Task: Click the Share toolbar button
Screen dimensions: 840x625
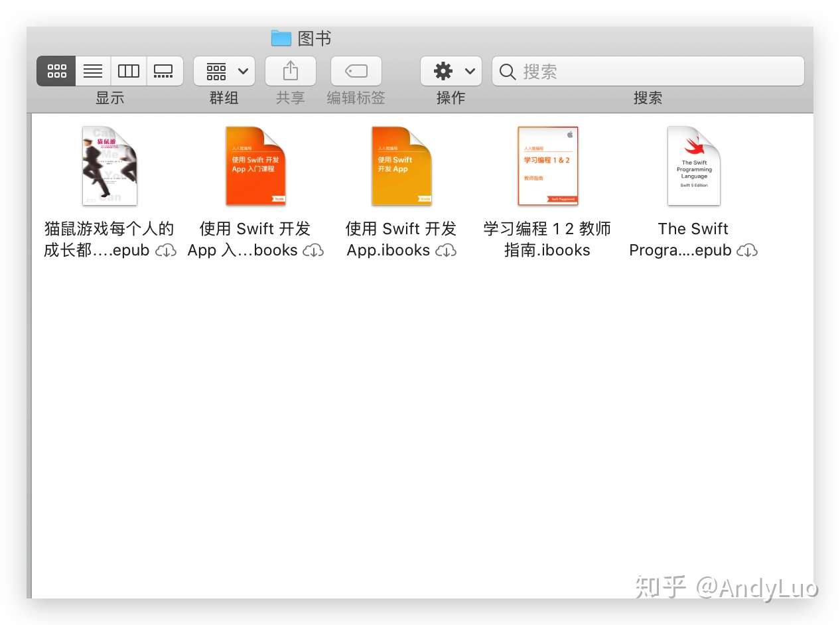Action: coord(291,71)
